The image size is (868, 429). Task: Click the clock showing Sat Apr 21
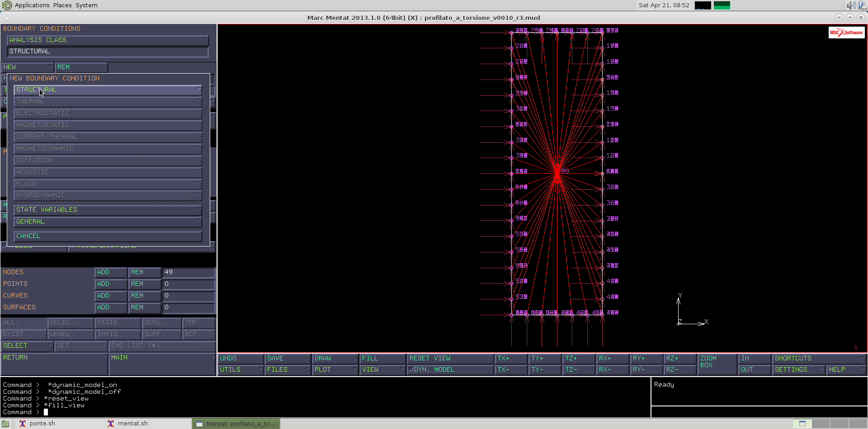[x=664, y=5]
